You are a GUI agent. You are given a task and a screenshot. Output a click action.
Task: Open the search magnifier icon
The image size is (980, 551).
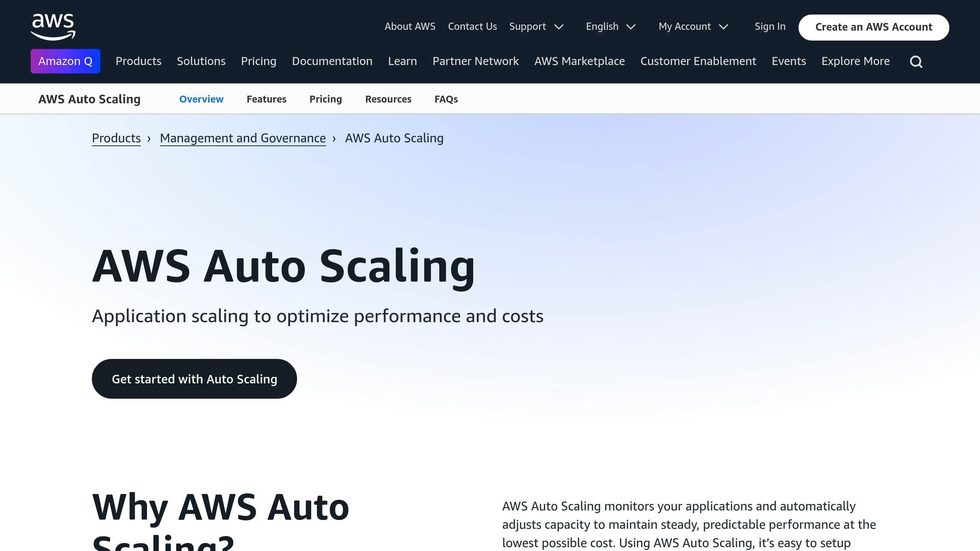click(916, 62)
